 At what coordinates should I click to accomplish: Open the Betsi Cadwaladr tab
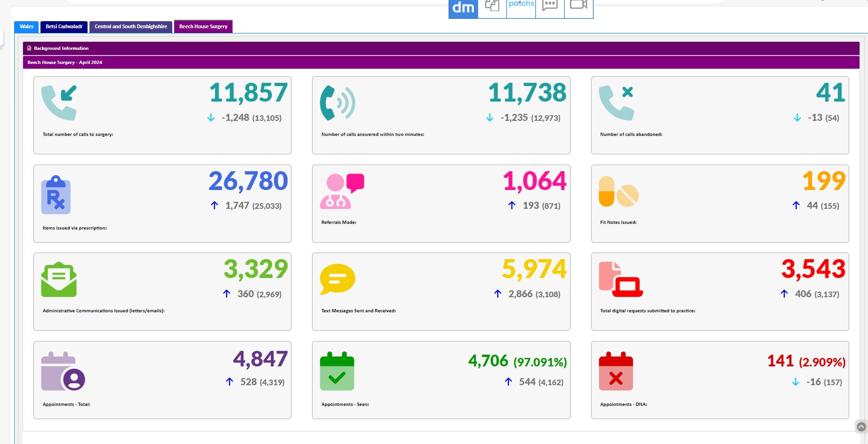point(64,27)
